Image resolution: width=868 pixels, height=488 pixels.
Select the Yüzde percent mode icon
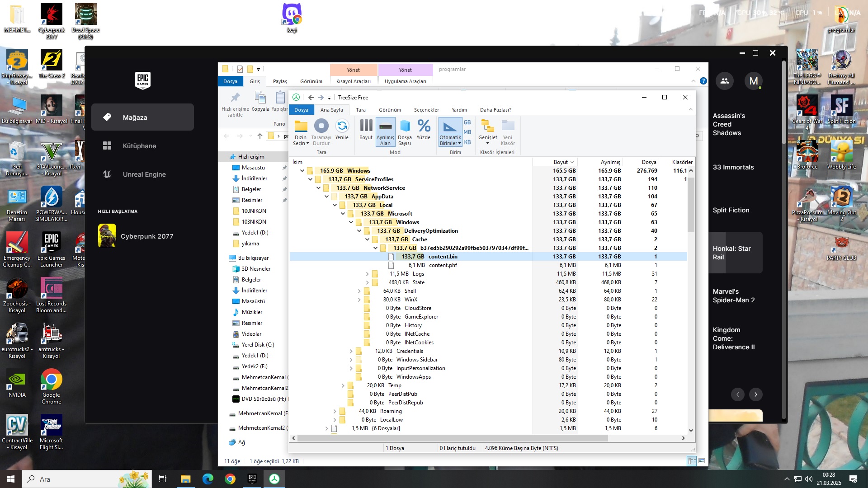(x=424, y=127)
